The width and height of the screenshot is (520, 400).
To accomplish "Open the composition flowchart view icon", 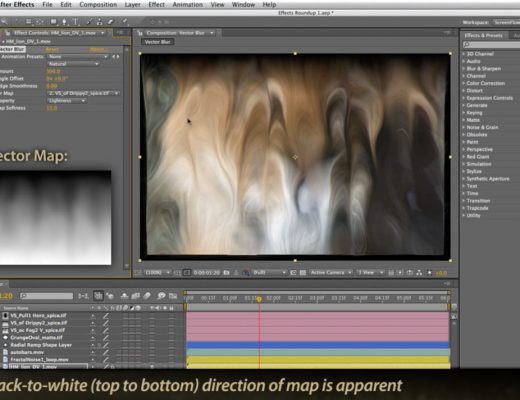I will click(x=419, y=273).
